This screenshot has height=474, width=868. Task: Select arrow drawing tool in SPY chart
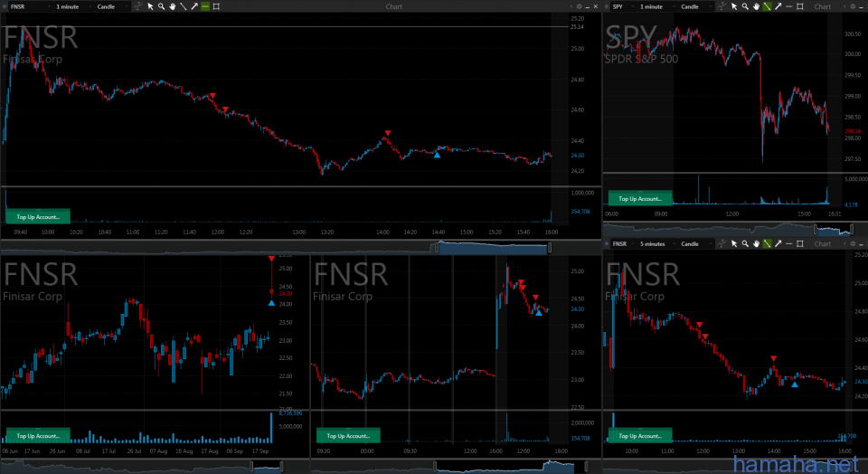[x=778, y=6]
